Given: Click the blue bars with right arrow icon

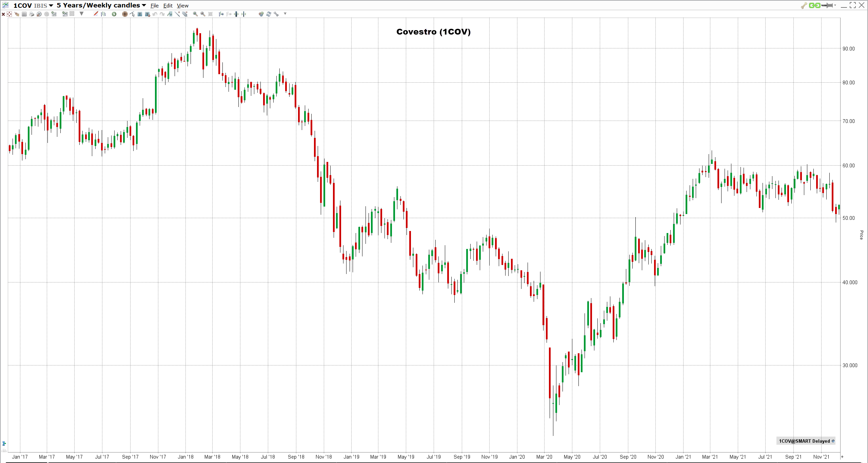Looking at the screenshot, I should click(221, 14).
